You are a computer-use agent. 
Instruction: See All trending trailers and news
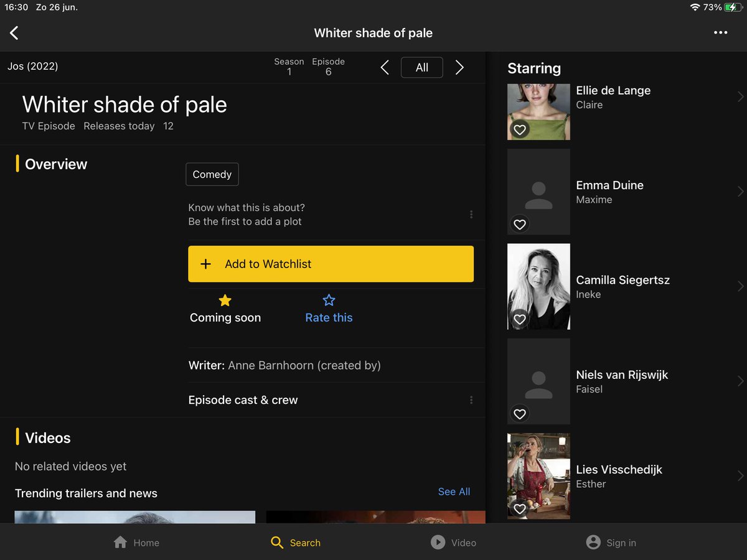pyautogui.click(x=454, y=492)
